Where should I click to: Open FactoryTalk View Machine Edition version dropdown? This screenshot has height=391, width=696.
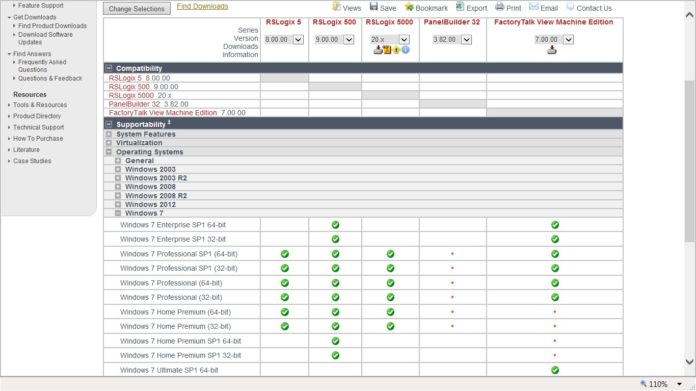(569, 39)
